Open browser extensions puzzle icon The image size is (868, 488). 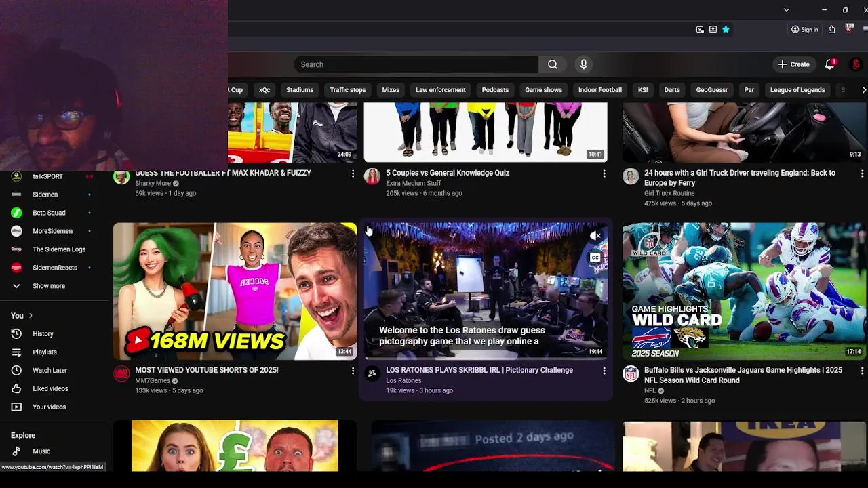tap(831, 30)
